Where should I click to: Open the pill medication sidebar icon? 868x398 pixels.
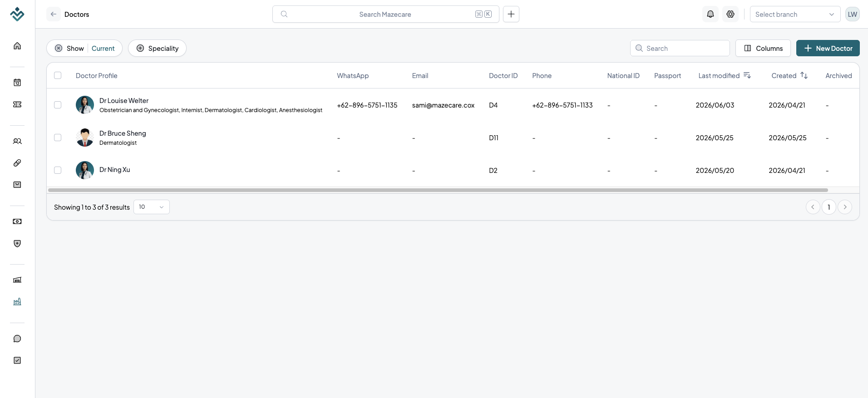(17, 163)
